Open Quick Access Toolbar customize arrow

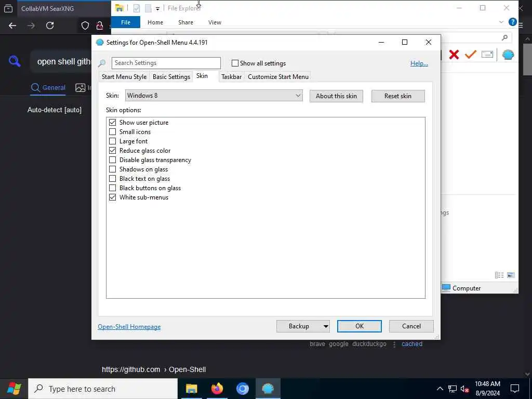point(157,9)
